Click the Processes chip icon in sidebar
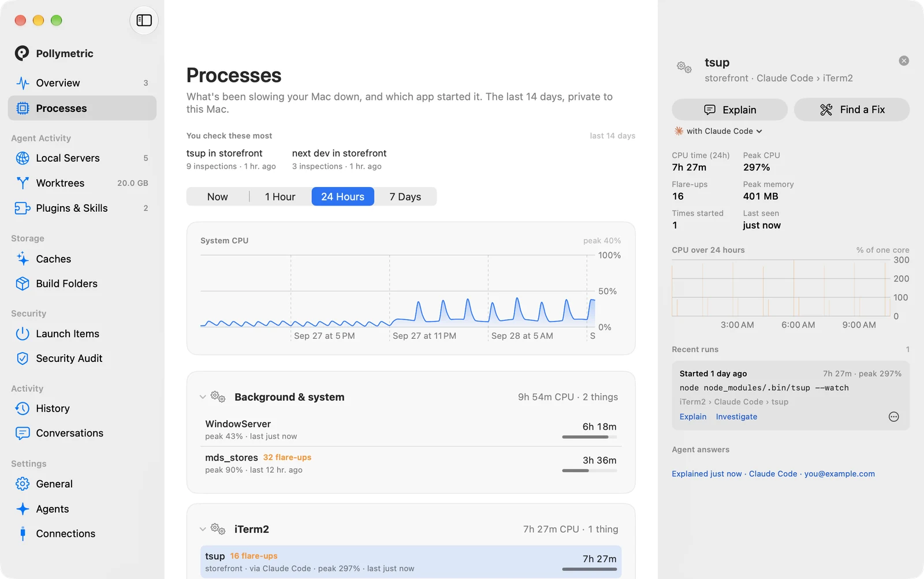The width and height of the screenshot is (924, 579). tap(23, 109)
